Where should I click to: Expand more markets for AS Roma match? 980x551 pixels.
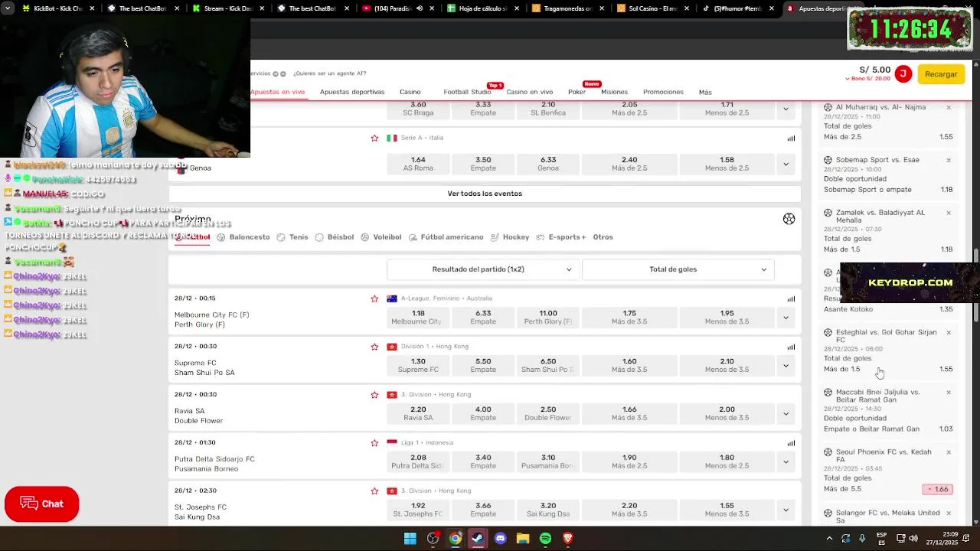(786, 164)
